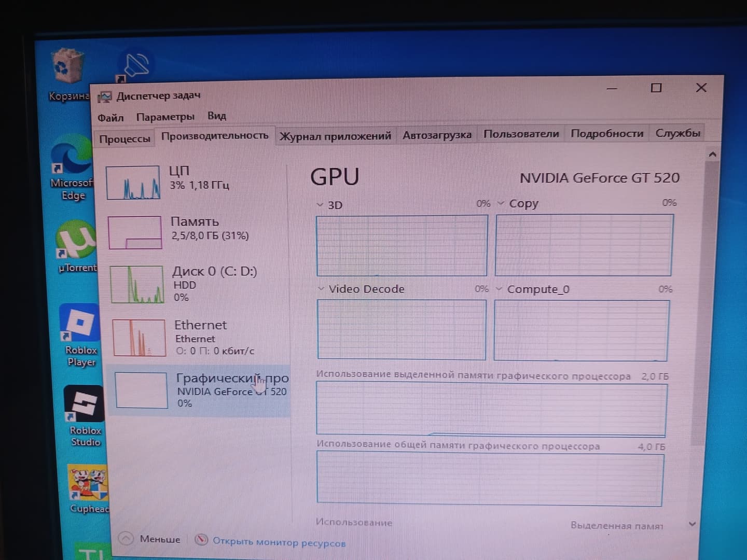The image size is (747, 560).
Task: Click the Copy usage graph
Action: (x=584, y=245)
